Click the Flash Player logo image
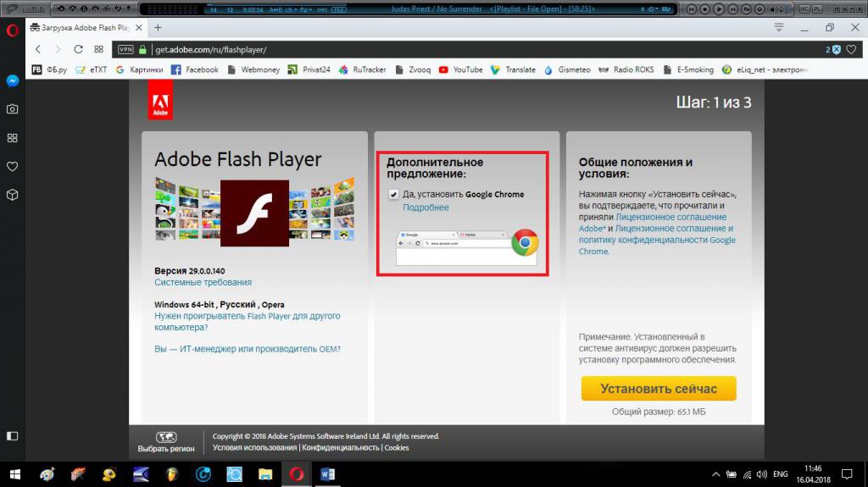 (254, 213)
